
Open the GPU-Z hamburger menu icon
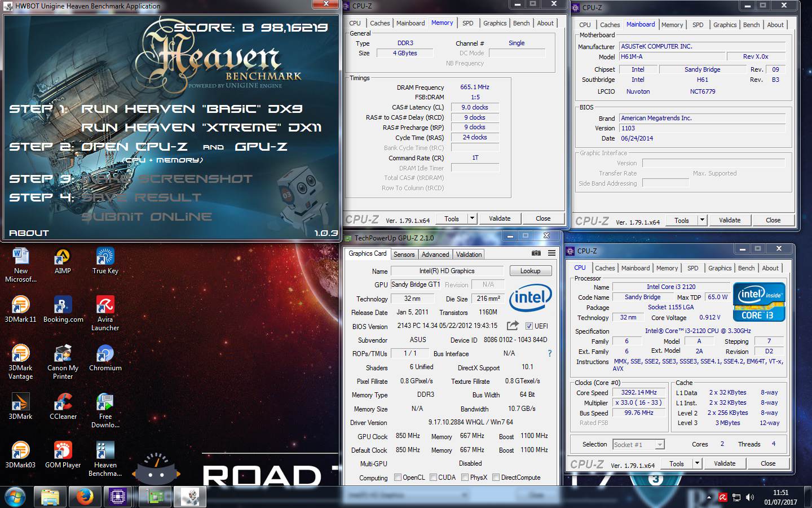pyautogui.click(x=551, y=253)
